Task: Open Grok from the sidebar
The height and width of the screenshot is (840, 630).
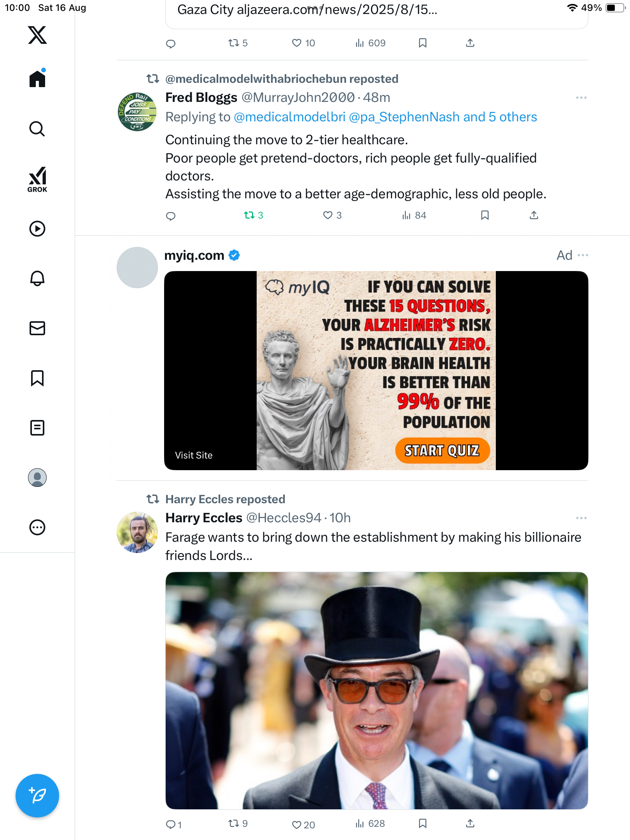Action: [x=37, y=179]
